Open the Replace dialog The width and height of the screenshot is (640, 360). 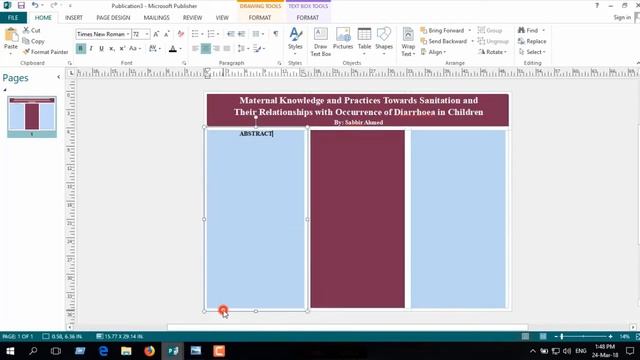[532, 41]
